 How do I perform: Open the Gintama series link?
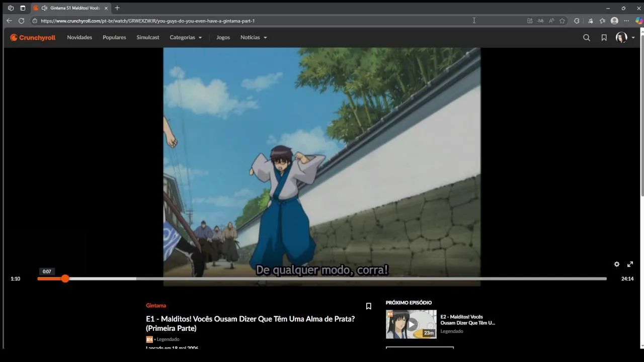[x=156, y=305]
